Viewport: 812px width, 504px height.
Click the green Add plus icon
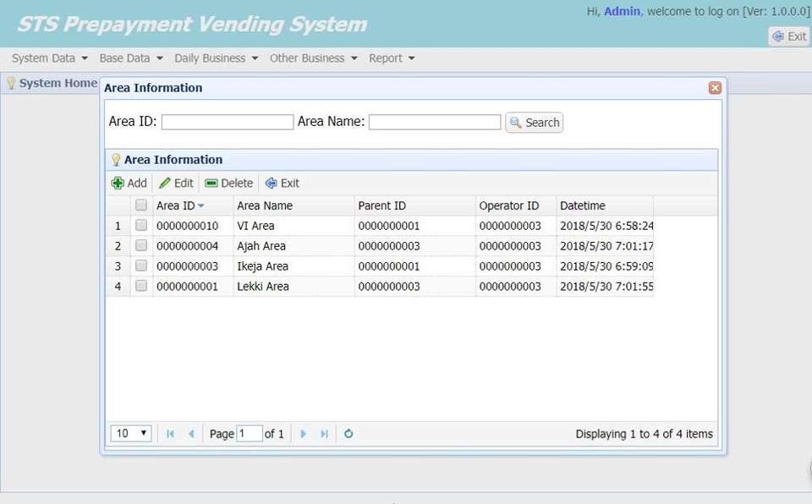click(x=118, y=183)
